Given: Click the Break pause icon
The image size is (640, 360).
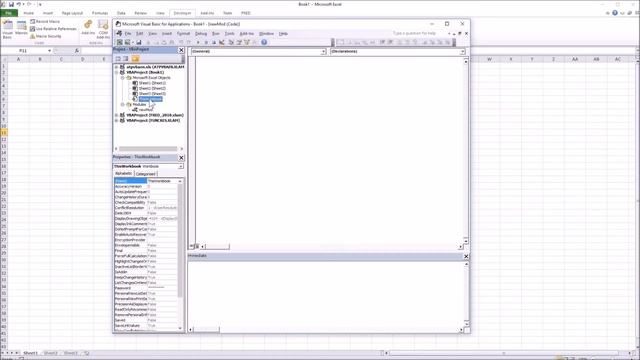Looking at the screenshot, I should point(206,42).
